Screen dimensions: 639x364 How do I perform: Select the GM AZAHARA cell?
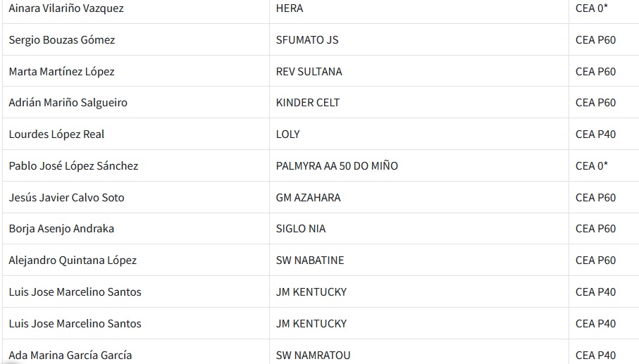pyautogui.click(x=308, y=198)
